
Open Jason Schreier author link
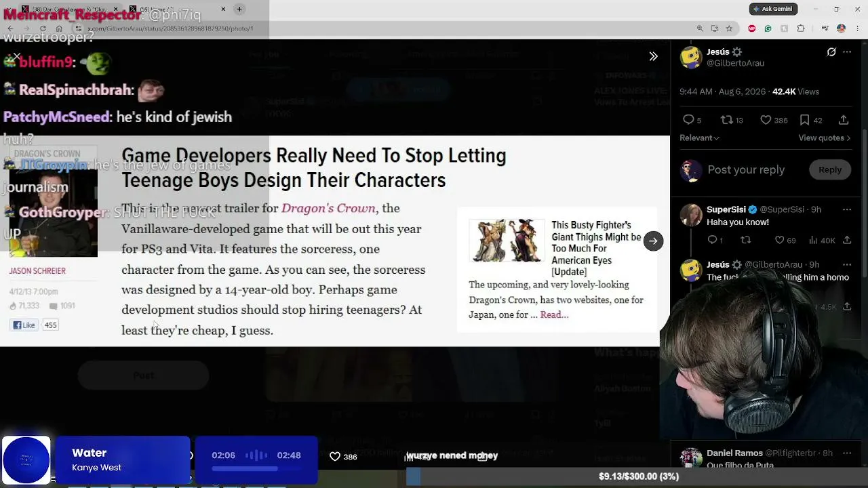pos(37,270)
